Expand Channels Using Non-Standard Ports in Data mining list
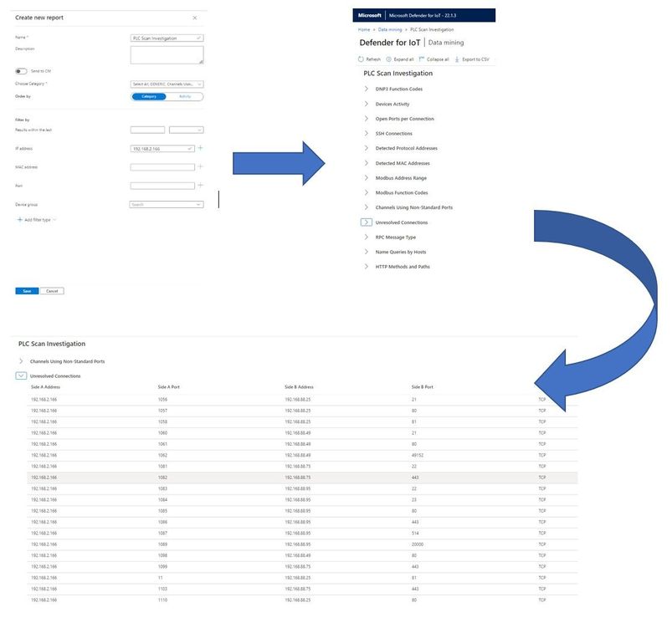 pos(366,207)
